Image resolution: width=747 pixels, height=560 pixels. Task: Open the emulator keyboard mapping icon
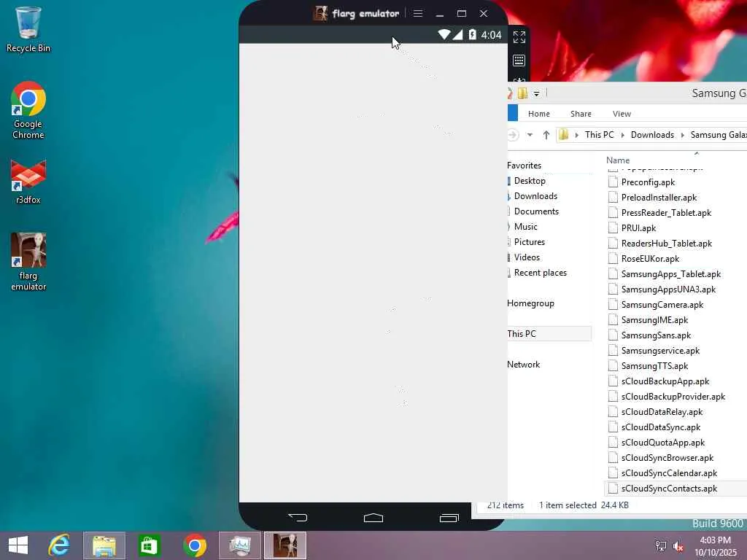tap(519, 61)
